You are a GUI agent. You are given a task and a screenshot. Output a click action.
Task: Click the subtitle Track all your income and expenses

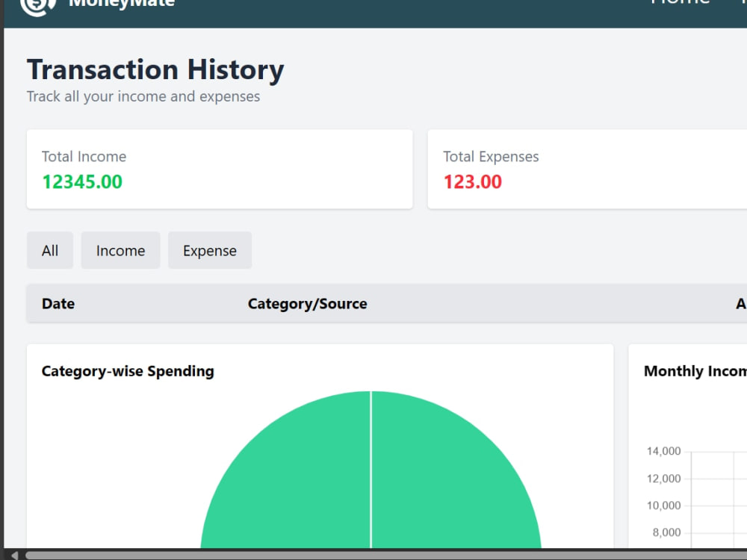pos(143,96)
